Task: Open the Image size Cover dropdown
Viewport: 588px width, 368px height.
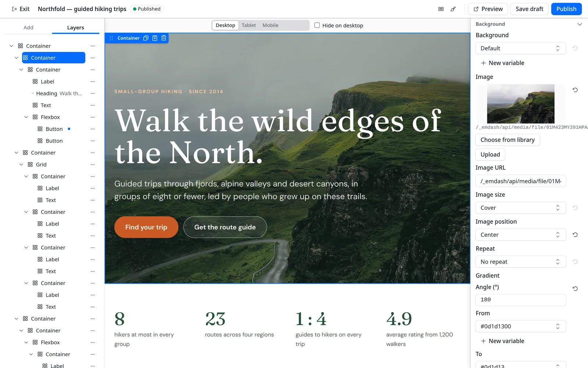Action: coord(520,208)
